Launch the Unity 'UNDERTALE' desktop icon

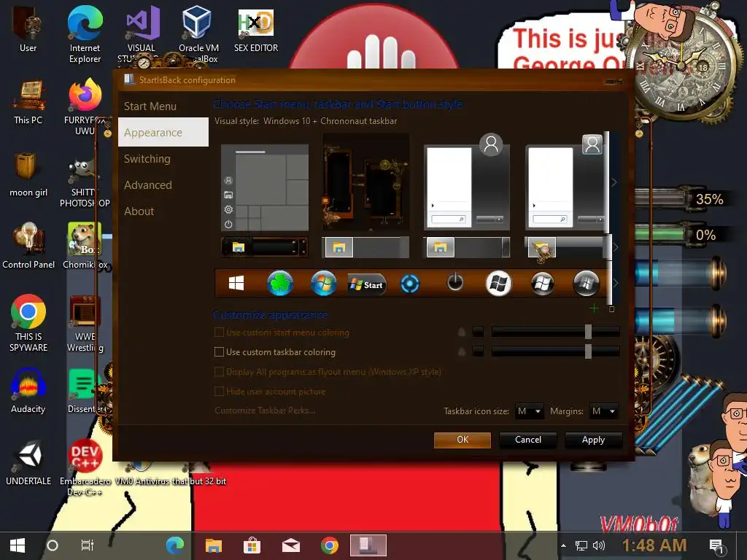pyautogui.click(x=28, y=463)
